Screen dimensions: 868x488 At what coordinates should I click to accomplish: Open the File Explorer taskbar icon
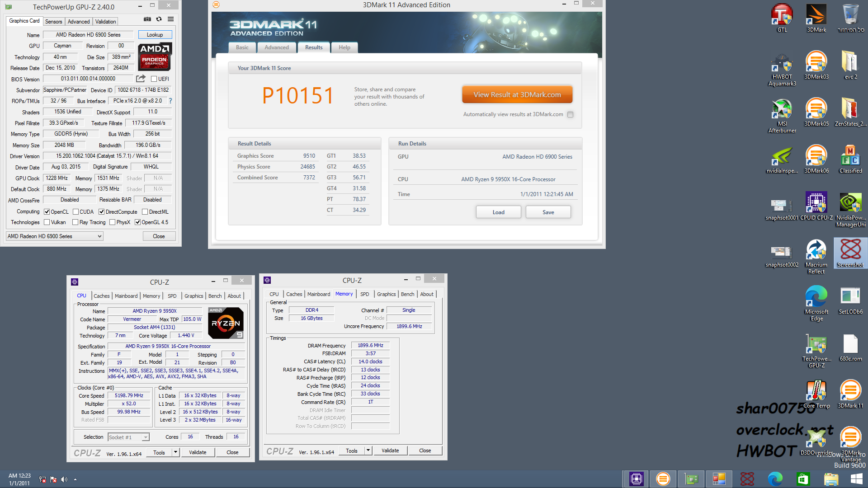tap(831, 479)
